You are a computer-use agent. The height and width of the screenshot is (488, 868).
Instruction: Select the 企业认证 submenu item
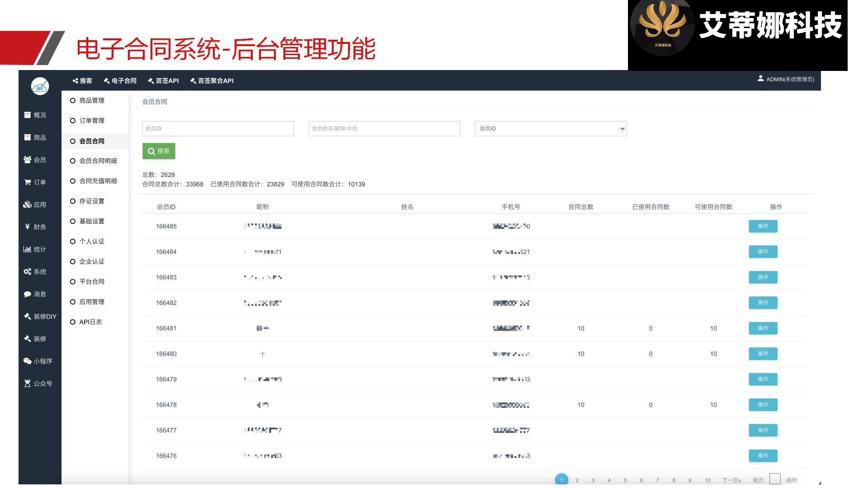click(x=92, y=262)
